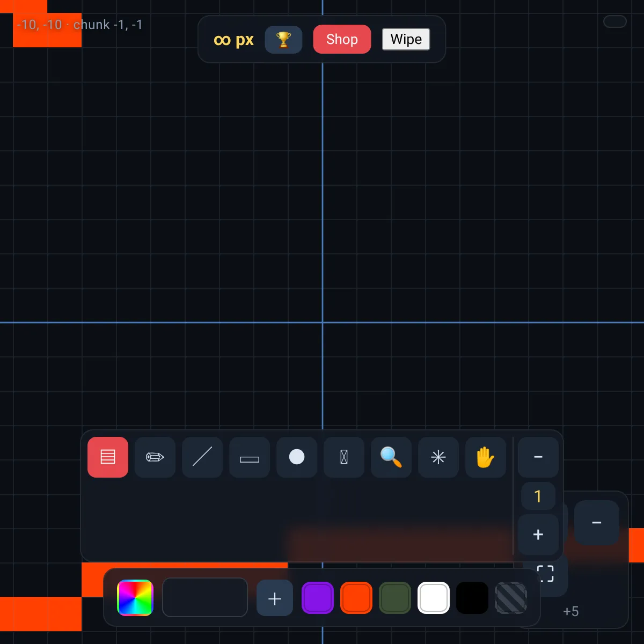The width and height of the screenshot is (644, 644).
Task: Select the magnifying glass tool
Action: (x=391, y=457)
